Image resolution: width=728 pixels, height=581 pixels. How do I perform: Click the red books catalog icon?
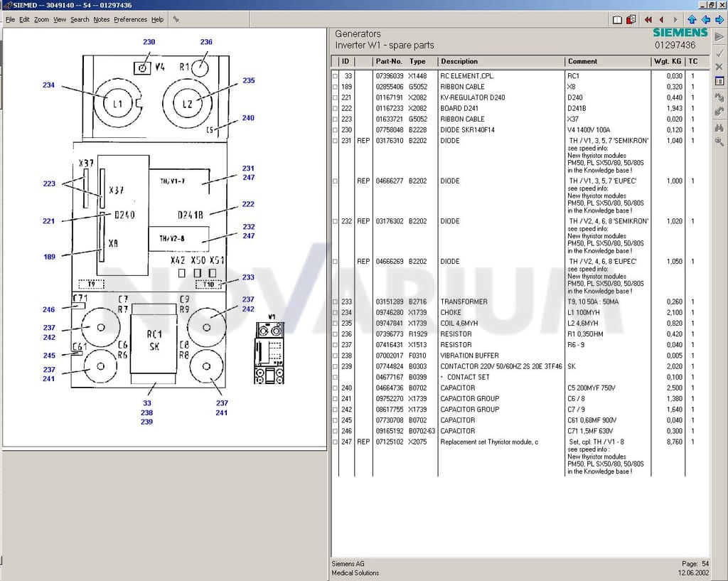coord(631,19)
